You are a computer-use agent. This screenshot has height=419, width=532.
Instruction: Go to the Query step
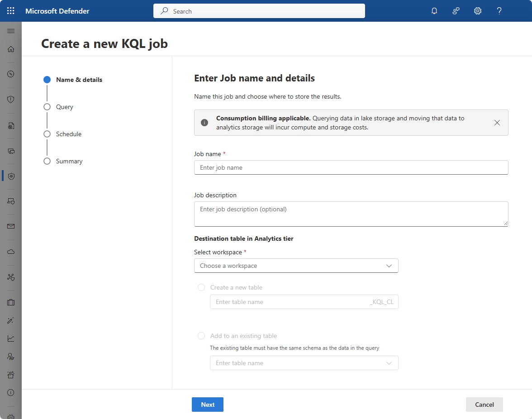click(64, 107)
